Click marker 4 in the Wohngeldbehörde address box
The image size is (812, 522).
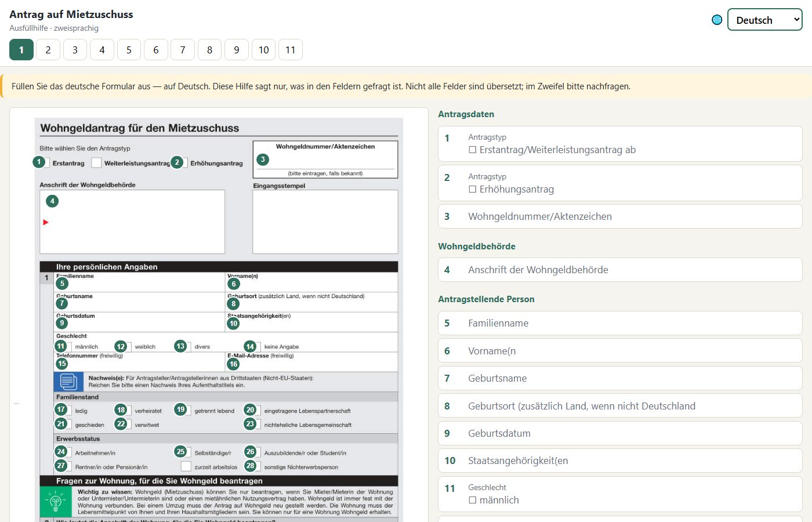pyautogui.click(x=52, y=201)
